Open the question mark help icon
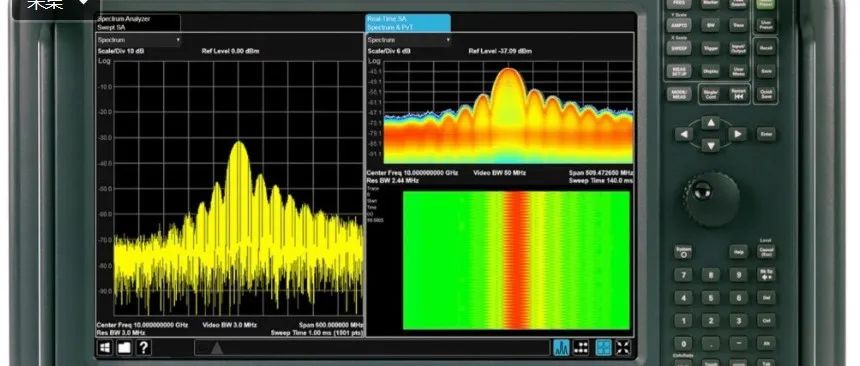860x366 pixels. [143, 347]
